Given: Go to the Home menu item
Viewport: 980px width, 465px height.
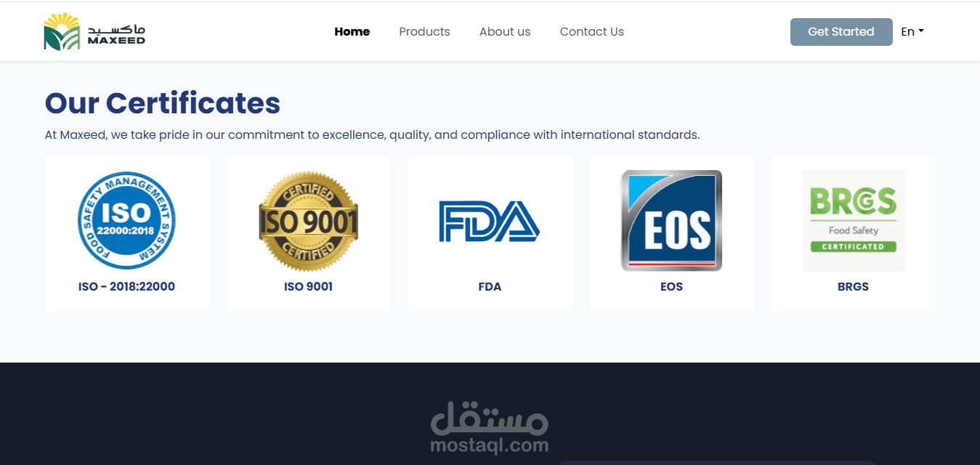Looking at the screenshot, I should pos(352,32).
